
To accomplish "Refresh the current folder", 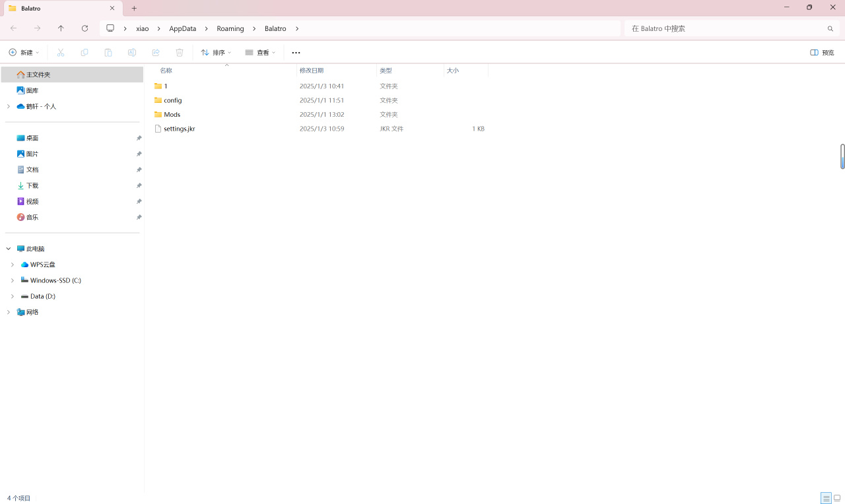I will coord(84,28).
